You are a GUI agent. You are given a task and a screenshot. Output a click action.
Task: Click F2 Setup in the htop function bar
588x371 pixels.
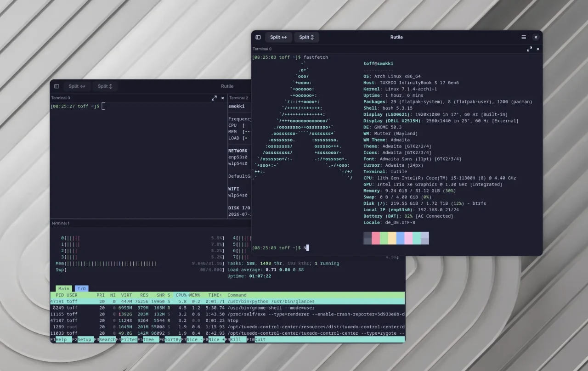click(x=83, y=340)
